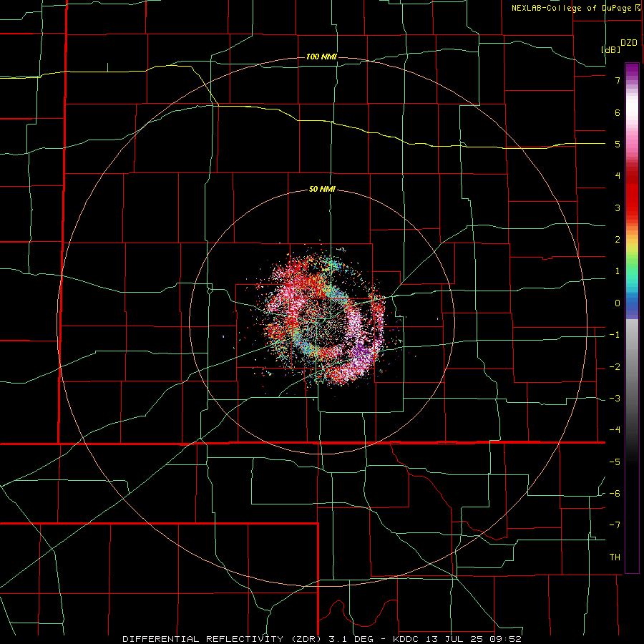Click the 0 value on the color scale
This screenshot has height=644, width=644.
tap(618, 303)
